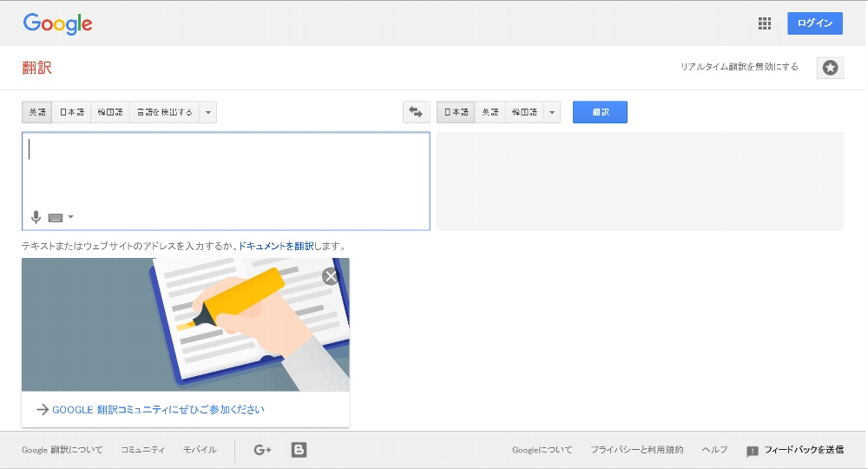Open the Blogger icon in footer
Viewport: 868px width, 469px height.
point(299,450)
